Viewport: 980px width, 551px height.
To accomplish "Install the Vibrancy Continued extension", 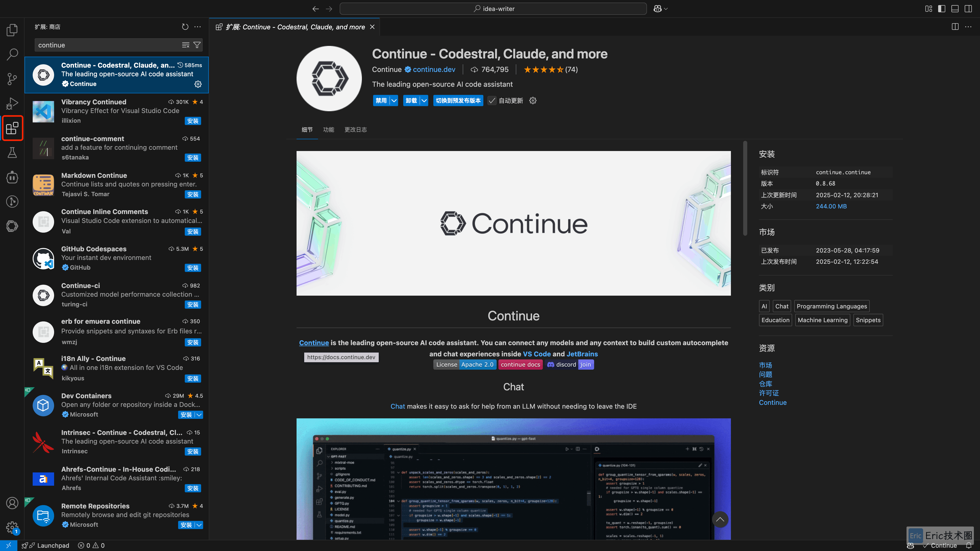I will pyautogui.click(x=193, y=121).
